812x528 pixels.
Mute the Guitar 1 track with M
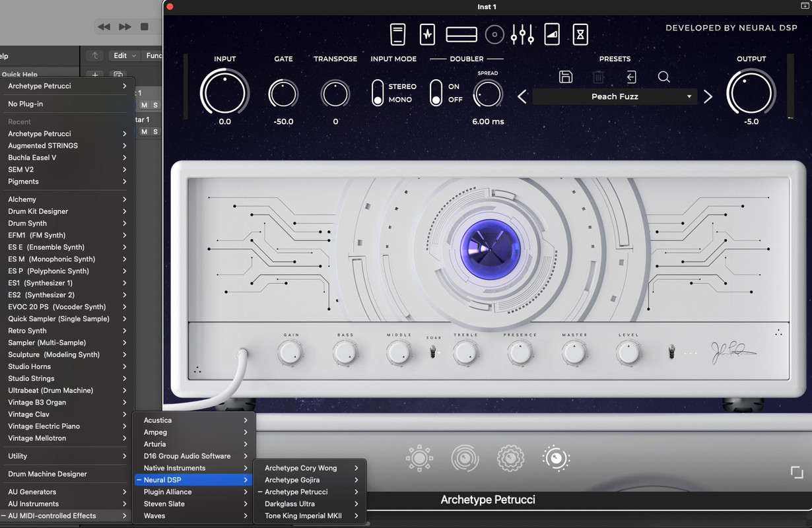(x=144, y=131)
